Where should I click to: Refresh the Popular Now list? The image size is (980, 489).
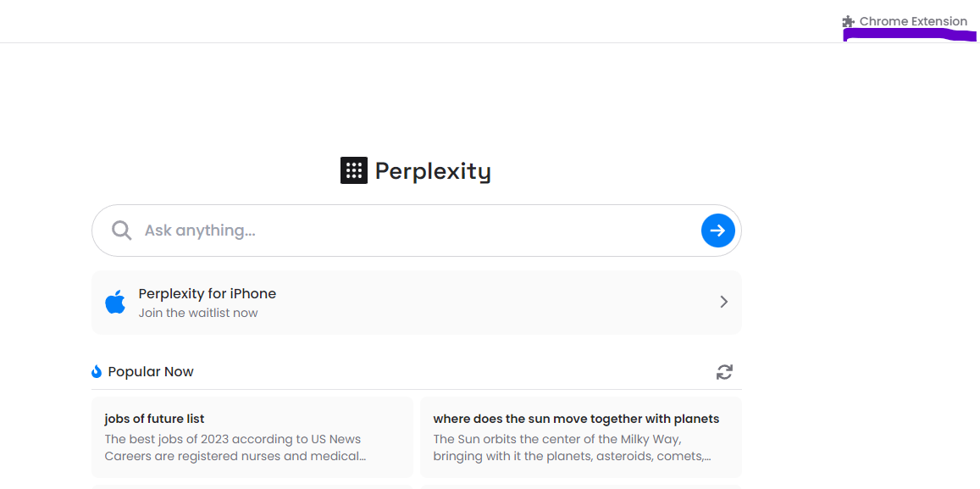[724, 371]
